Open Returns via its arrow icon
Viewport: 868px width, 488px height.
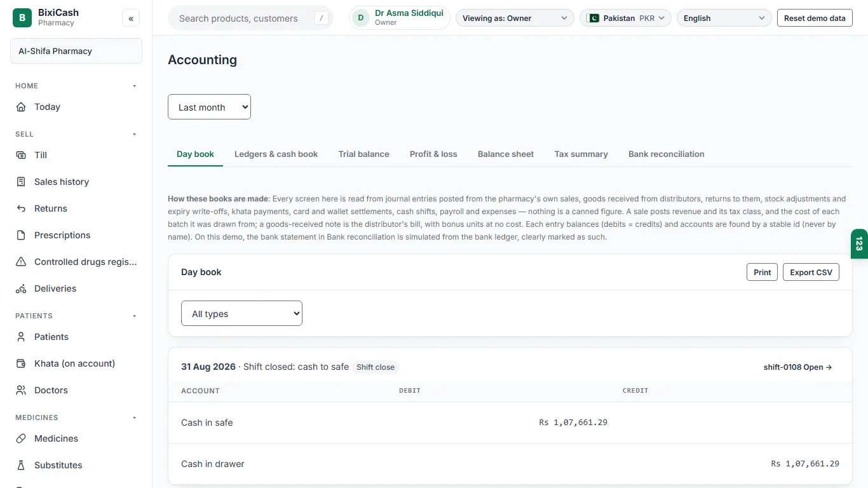point(21,208)
